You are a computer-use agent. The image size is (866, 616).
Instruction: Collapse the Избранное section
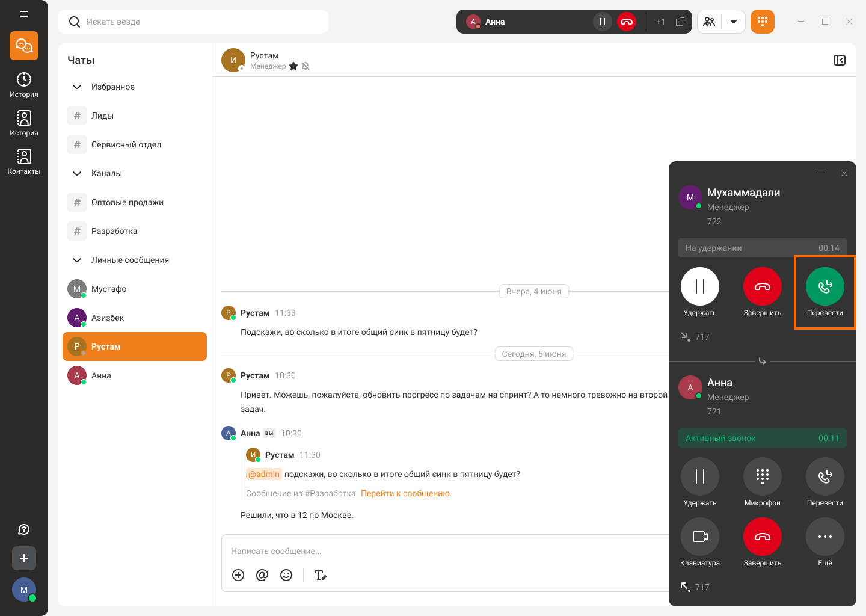77,87
